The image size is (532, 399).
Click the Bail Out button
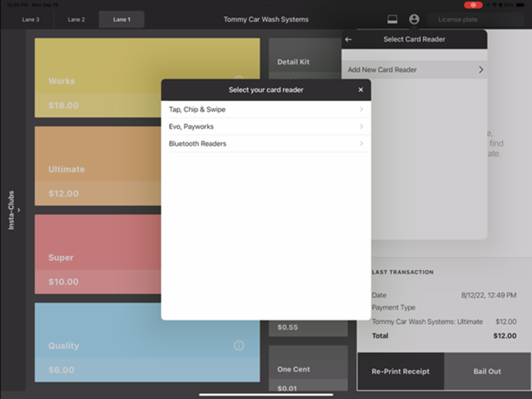coord(487,371)
